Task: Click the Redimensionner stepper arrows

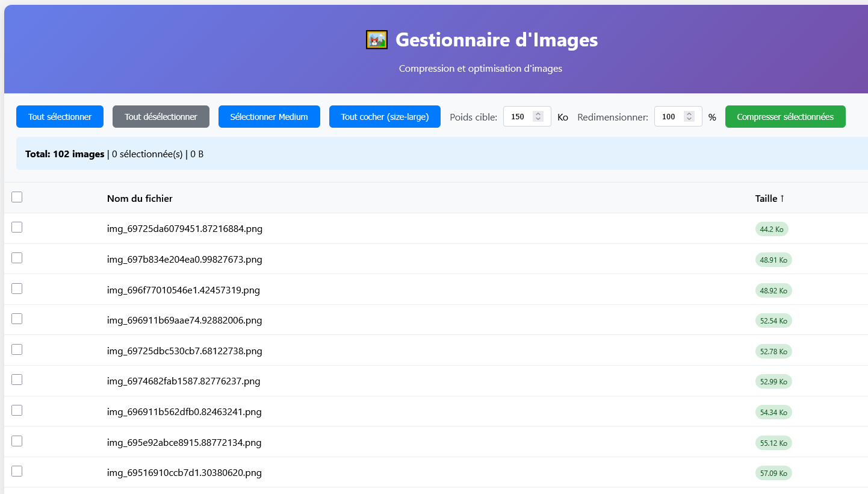Action: click(689, 117)
